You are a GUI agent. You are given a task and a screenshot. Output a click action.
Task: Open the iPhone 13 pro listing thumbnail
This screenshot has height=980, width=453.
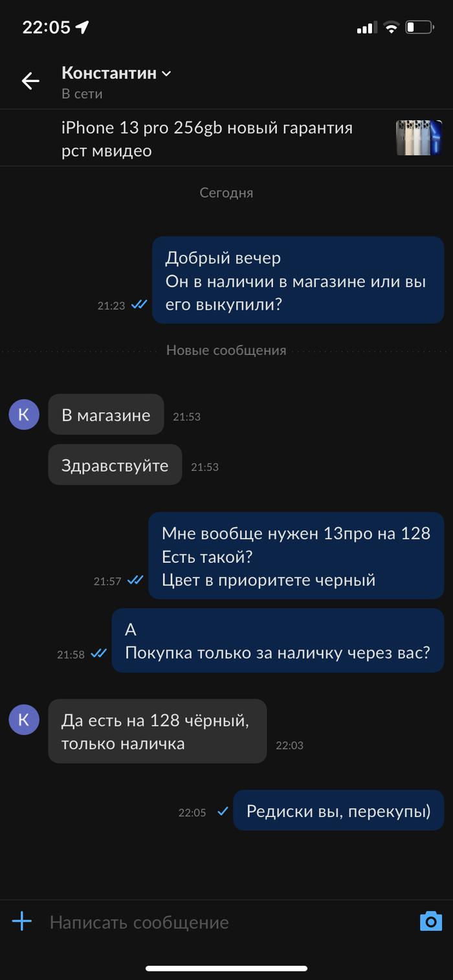[419, 138]
